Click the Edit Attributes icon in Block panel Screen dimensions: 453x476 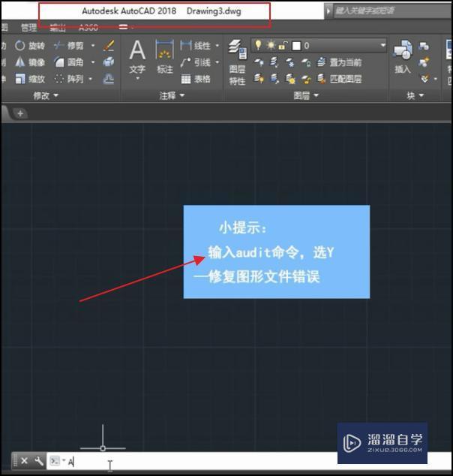[424, 79]
